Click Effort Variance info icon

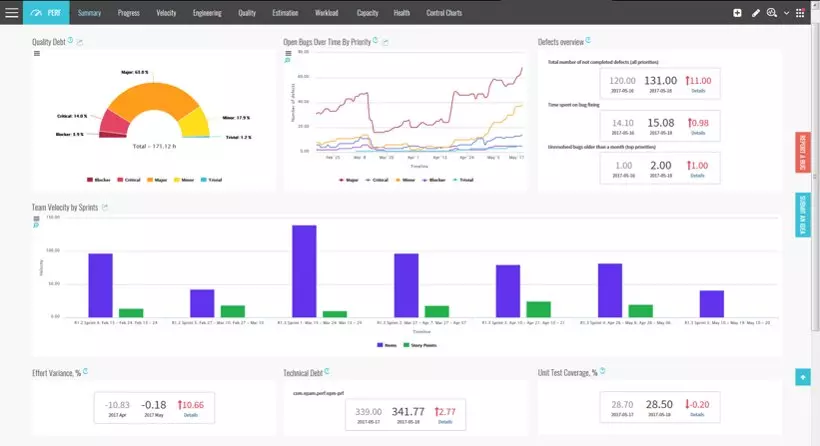click(x=85, y=371)
